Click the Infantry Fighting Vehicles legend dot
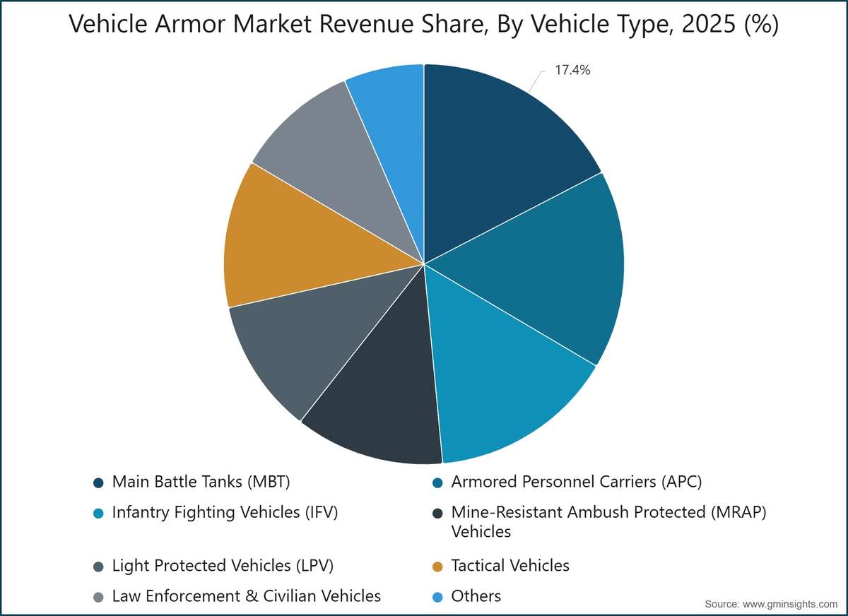Image resolution: width=848 pixels, height=616 pixels. click(98, 512)
